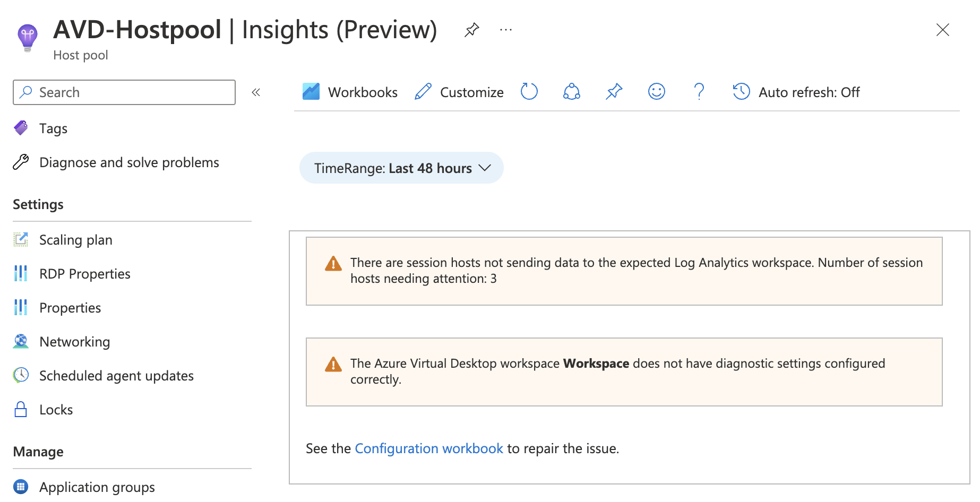Select the Scaling plan settings icon
The image size is (980, 502).
21,239
